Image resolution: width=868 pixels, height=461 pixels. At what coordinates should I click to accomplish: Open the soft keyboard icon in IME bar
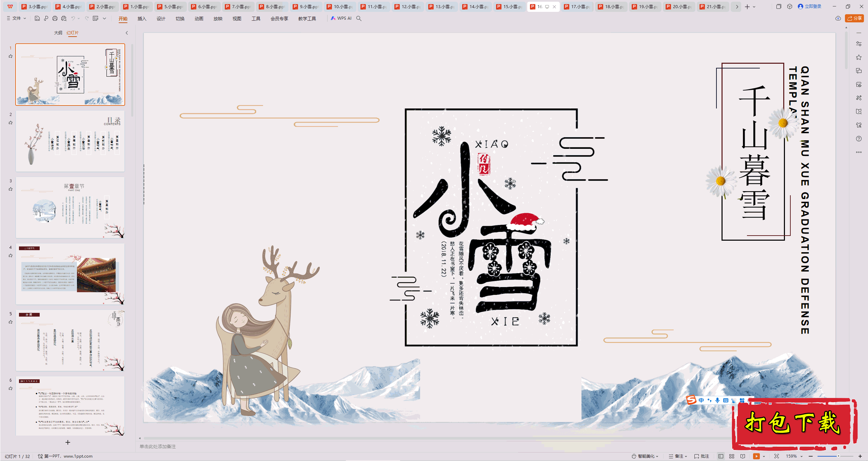[726, 400]
